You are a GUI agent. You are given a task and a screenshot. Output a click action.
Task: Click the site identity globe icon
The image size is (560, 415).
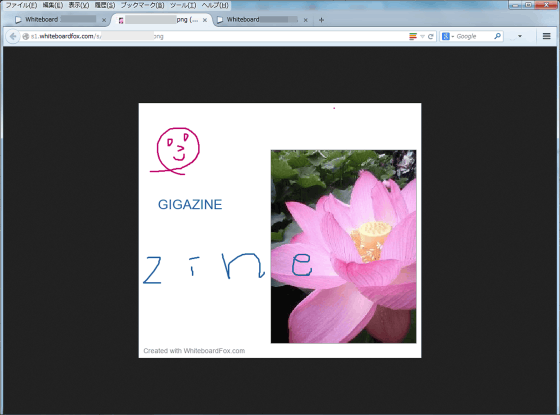point(26,36)
